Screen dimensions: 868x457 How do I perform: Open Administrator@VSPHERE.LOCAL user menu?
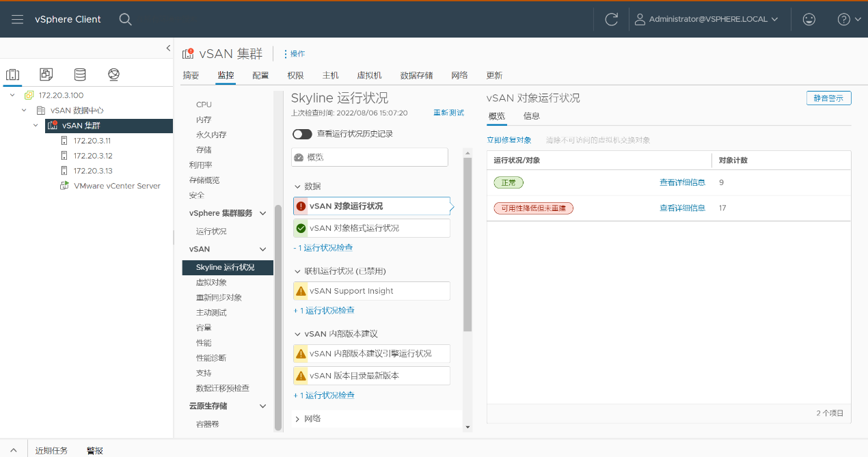point(707,19)
